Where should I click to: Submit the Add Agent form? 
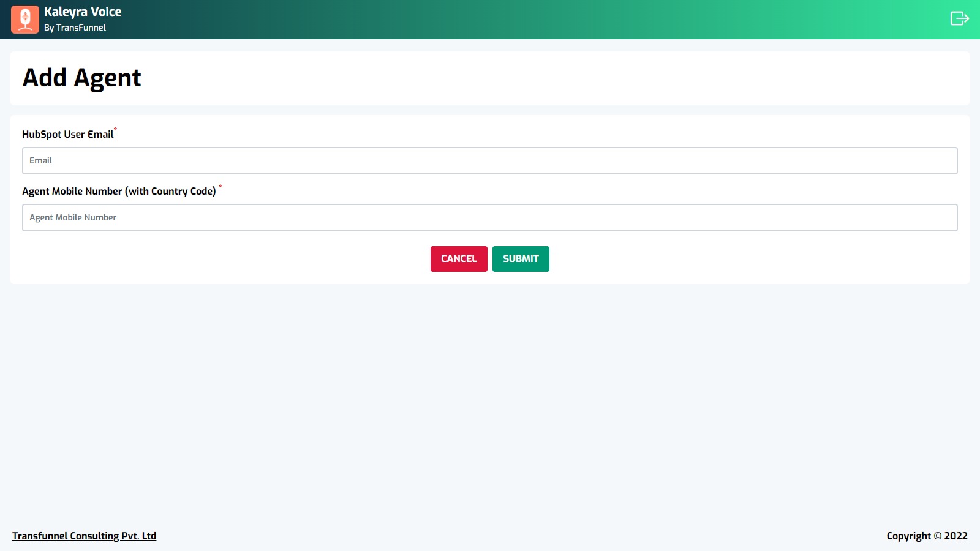click(521, 259)
